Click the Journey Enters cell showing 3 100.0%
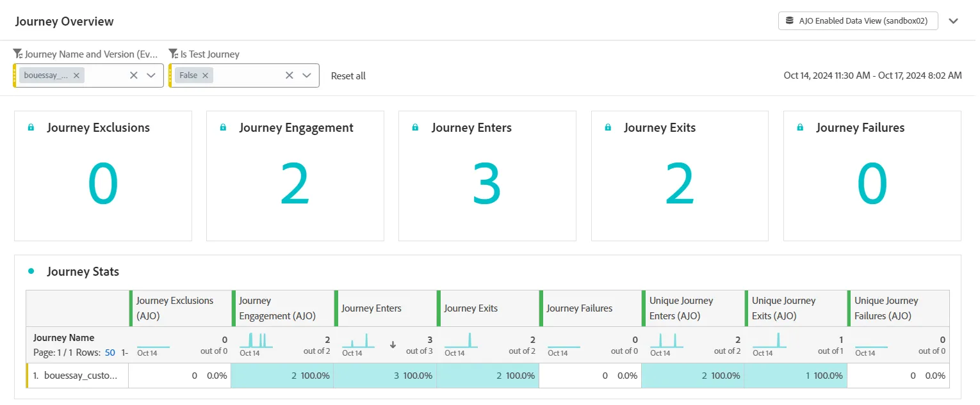The height and width of the screenshot is (405, 980). [x=385, y=376]
